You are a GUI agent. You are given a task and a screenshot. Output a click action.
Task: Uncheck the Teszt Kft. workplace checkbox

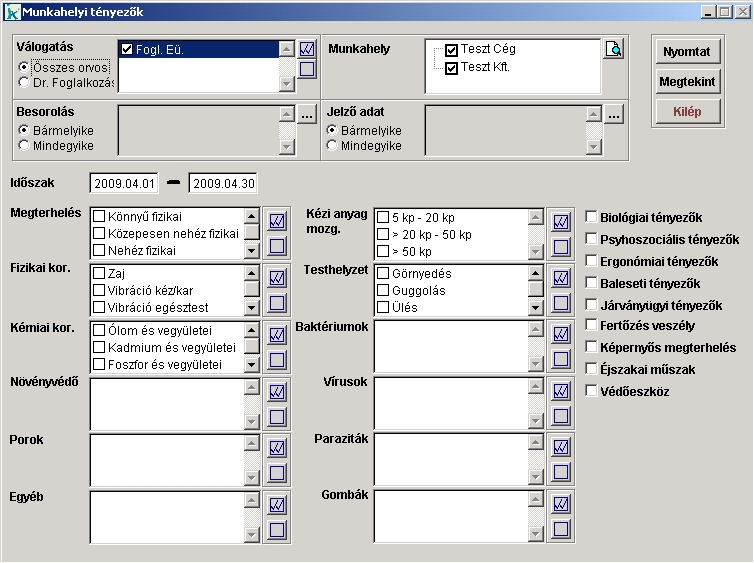[452, 68]
